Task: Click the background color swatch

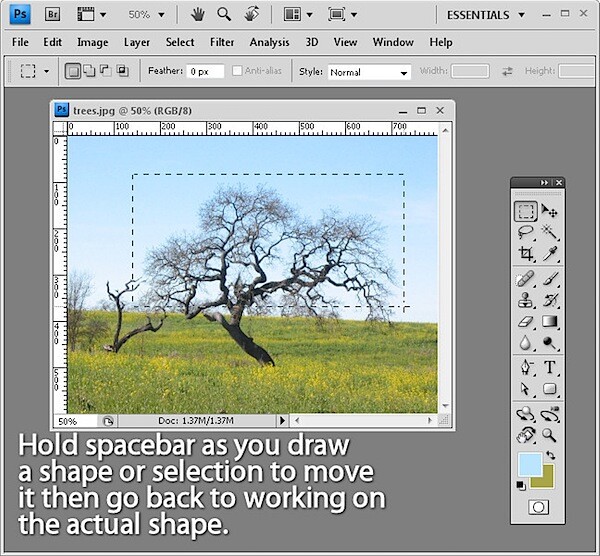Action: [546, 481]
